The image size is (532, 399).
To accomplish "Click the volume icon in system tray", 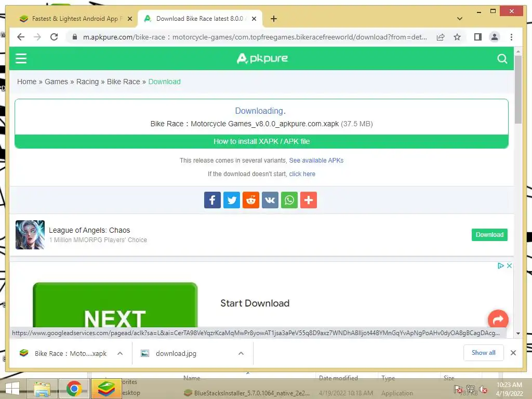I will pyautogui.click(x=483, y=389).
